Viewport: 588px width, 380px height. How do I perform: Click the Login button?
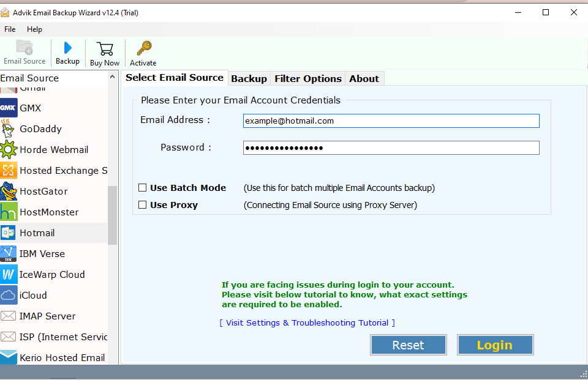495,345
